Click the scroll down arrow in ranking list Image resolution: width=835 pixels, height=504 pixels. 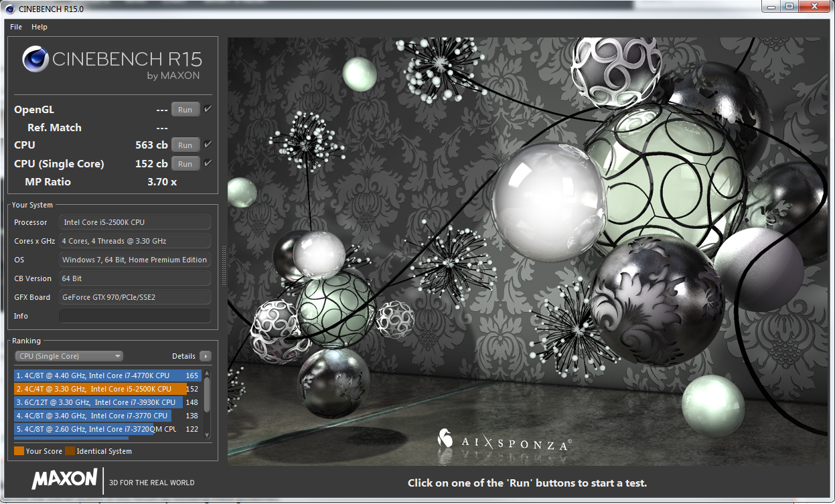207,436
